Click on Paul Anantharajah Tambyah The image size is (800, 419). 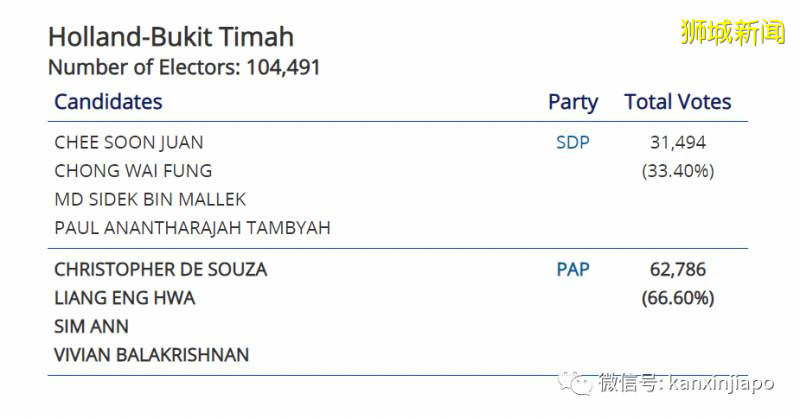pos(192,227)
